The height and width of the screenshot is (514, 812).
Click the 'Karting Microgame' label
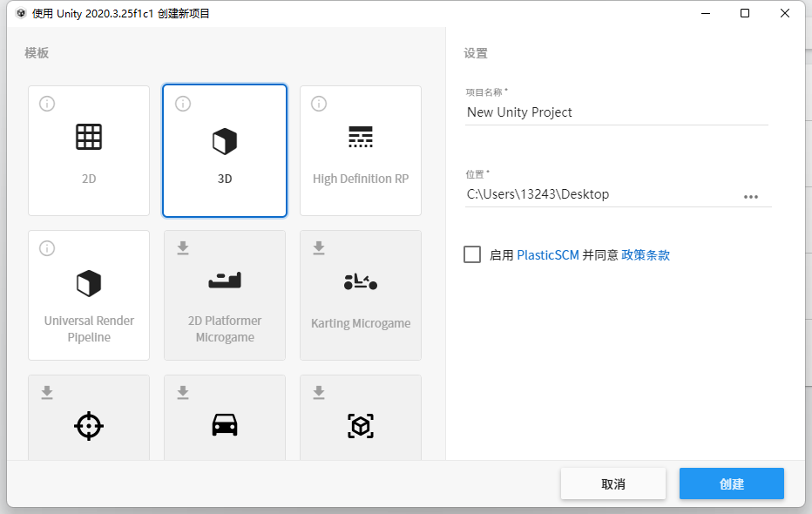tap(361, 323)
